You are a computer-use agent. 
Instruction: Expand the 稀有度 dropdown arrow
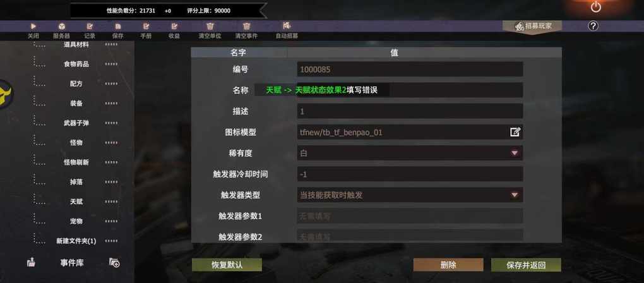pos(514,153)
